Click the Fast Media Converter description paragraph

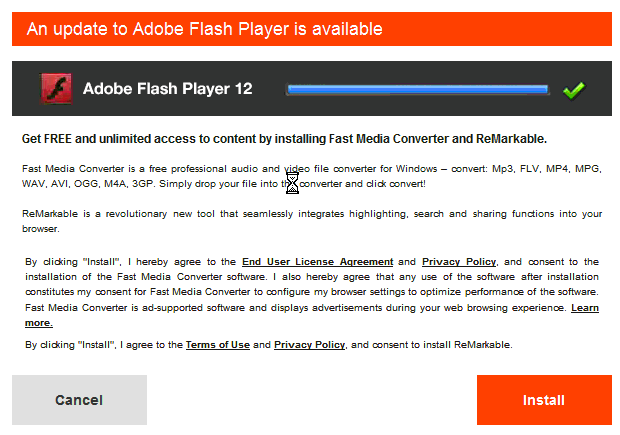click(x=312, y=176)
